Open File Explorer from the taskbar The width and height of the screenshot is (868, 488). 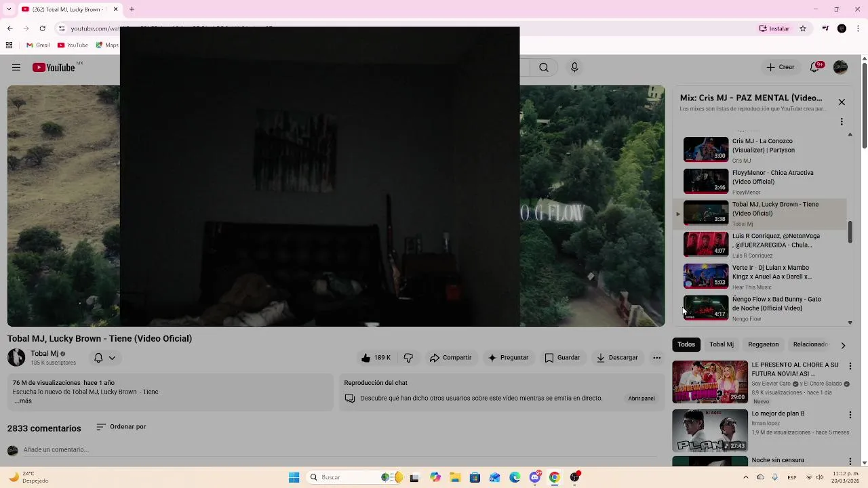coord(455,477)
